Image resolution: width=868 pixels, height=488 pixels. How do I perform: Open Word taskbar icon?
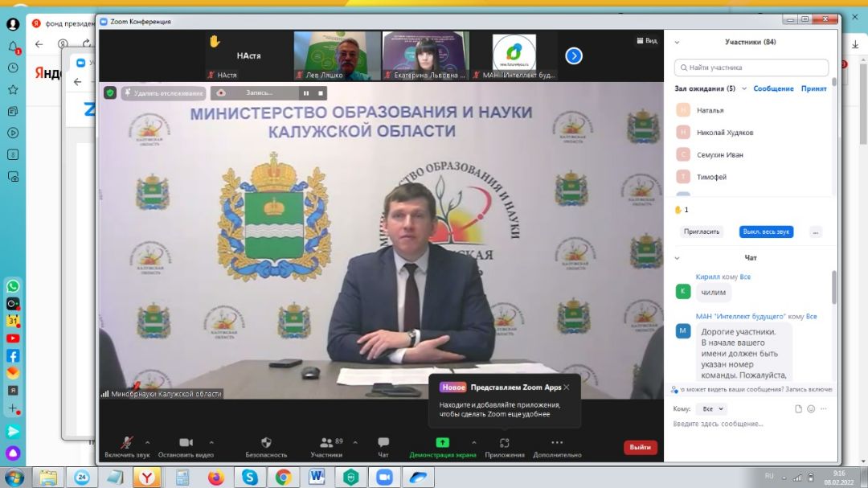317,478
